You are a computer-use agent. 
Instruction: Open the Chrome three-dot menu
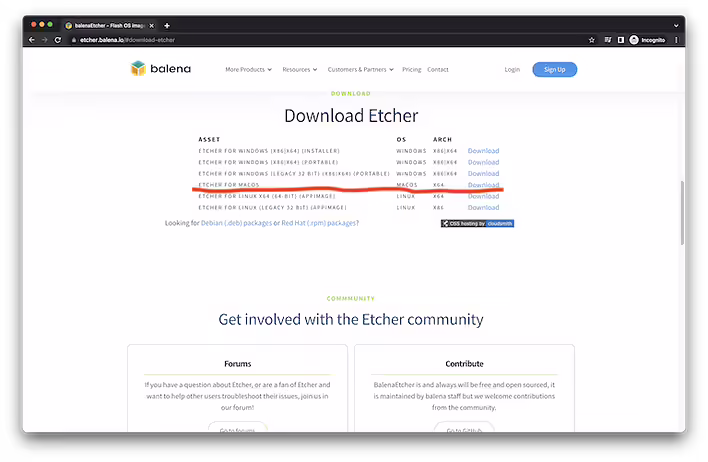pos(676,40)
